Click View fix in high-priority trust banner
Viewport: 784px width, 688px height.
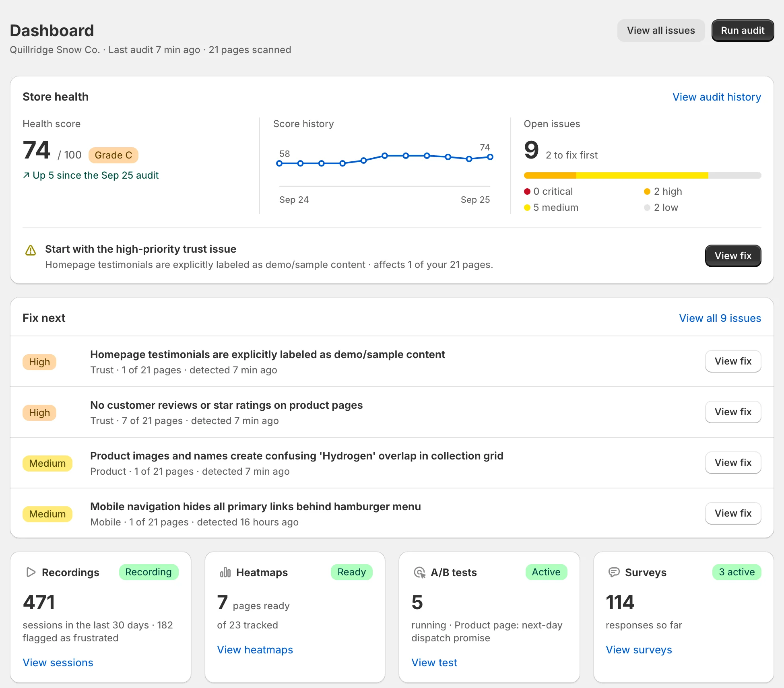pos(733,256)
